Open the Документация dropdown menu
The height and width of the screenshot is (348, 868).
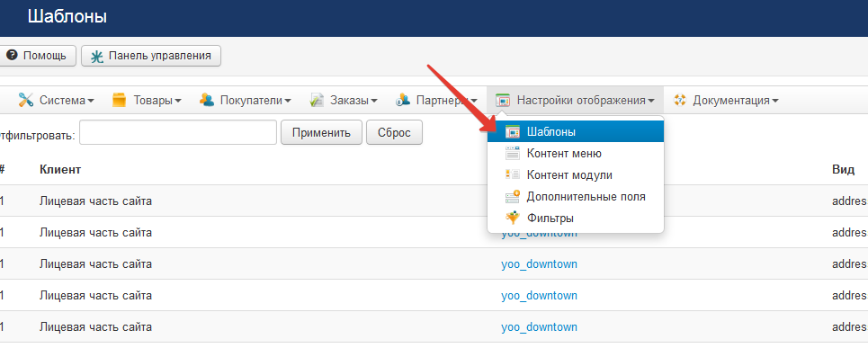coord(725,101)
